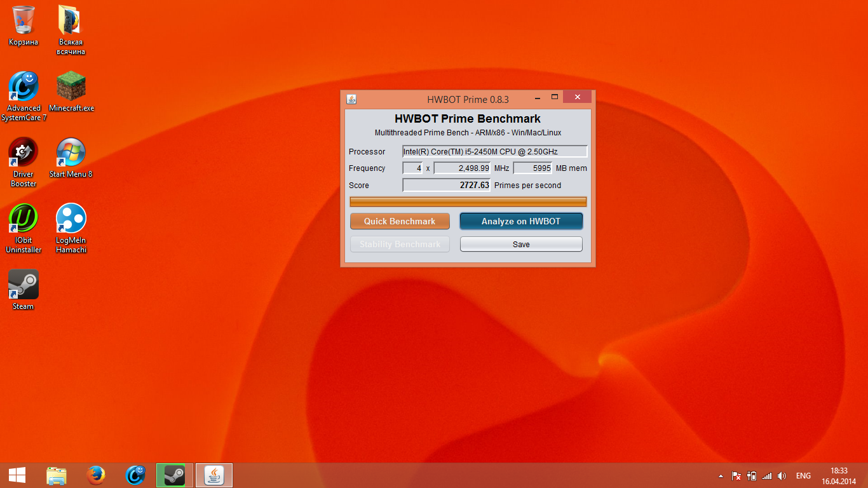Viewport: 868px width, 488px height.
Task: Click the orange benchmark progress bar
Action: [x=468, y=201]
